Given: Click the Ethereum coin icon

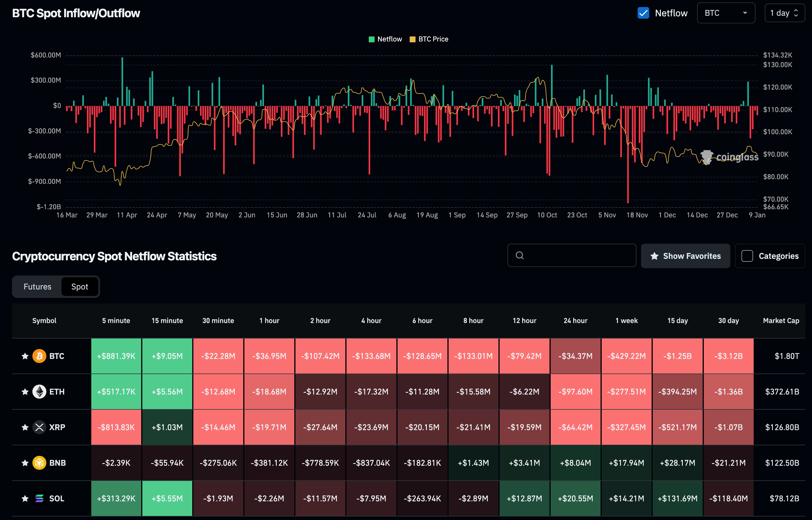Looking at the screenshot, I should click(39, 392).
